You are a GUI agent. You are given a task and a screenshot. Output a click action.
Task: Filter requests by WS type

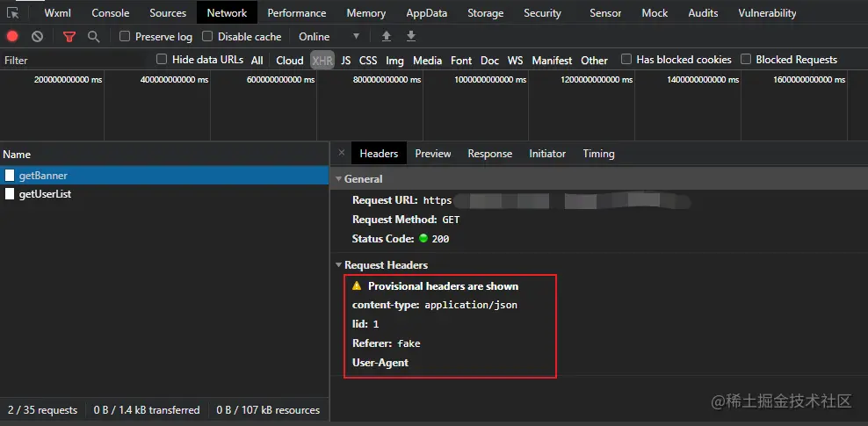516,61
